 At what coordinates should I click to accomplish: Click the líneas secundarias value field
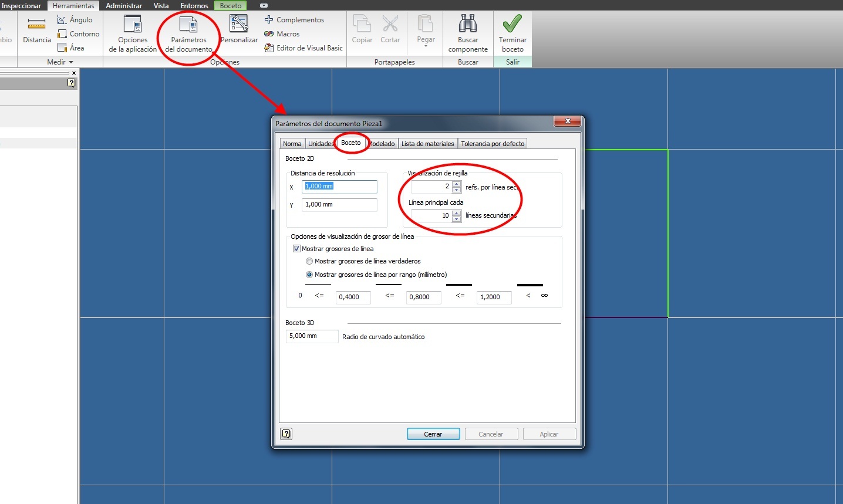[x=431, y=216]
